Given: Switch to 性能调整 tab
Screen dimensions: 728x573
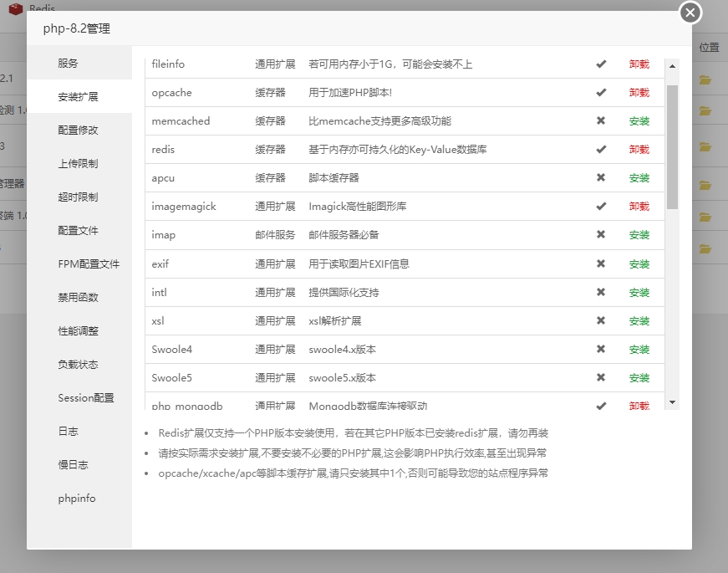Looking at the screenshot, I should 79,330.
